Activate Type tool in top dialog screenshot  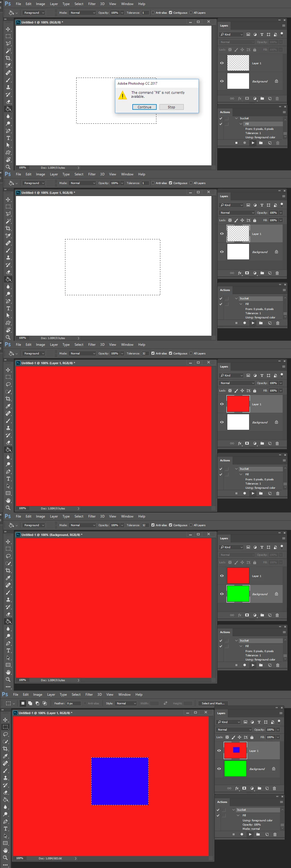8,138
